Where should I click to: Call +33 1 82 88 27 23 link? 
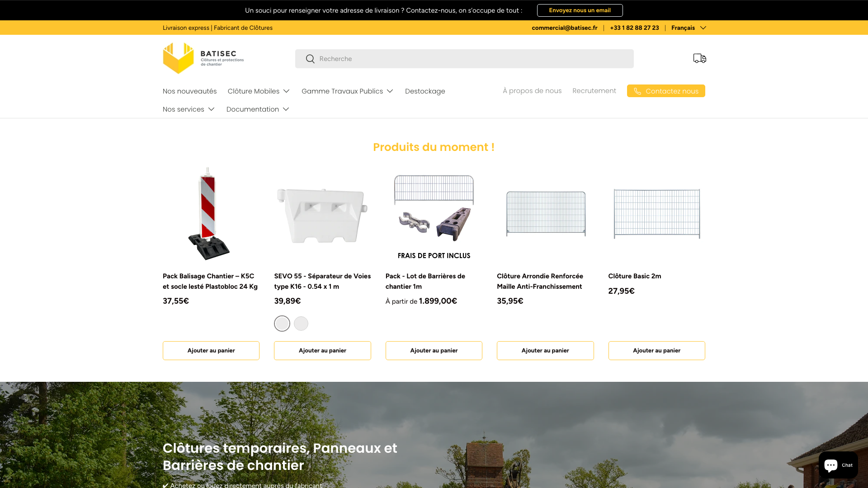coord(634,28)
